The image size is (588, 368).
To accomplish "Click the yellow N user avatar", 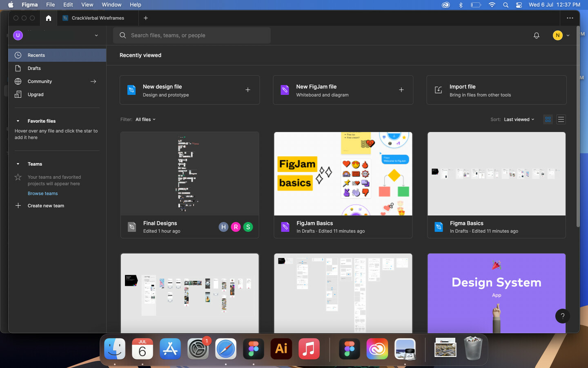I will coord(557,36).
